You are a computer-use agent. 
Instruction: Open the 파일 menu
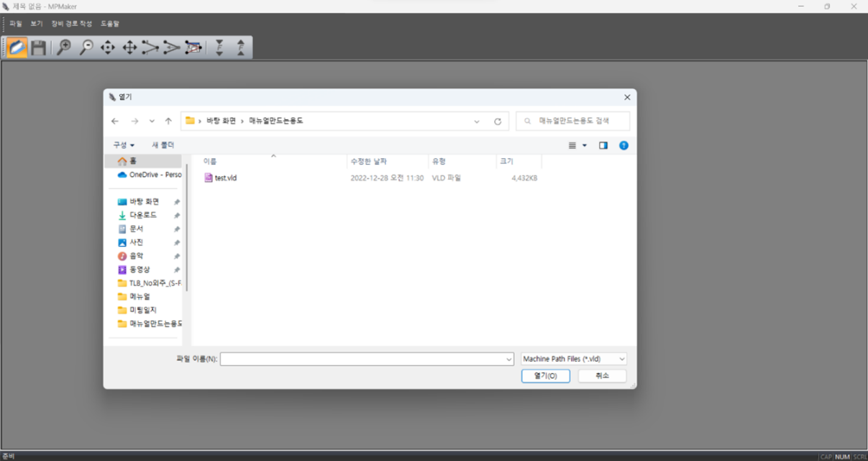tap(16, 24)
